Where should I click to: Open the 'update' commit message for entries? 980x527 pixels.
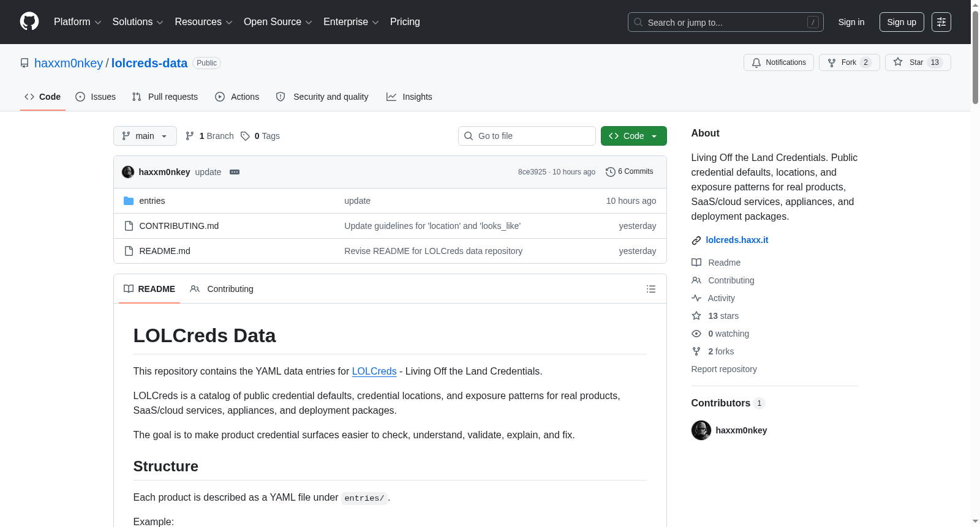pos(357,201)
